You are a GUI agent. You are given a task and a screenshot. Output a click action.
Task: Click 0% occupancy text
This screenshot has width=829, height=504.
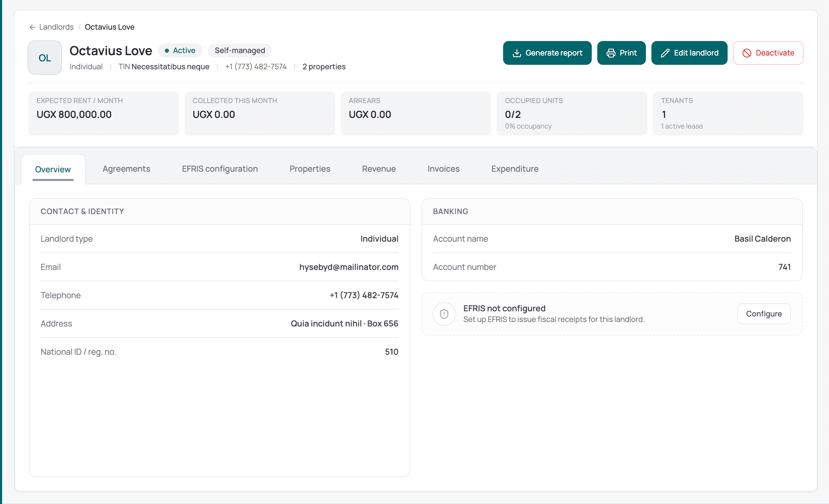528,126
